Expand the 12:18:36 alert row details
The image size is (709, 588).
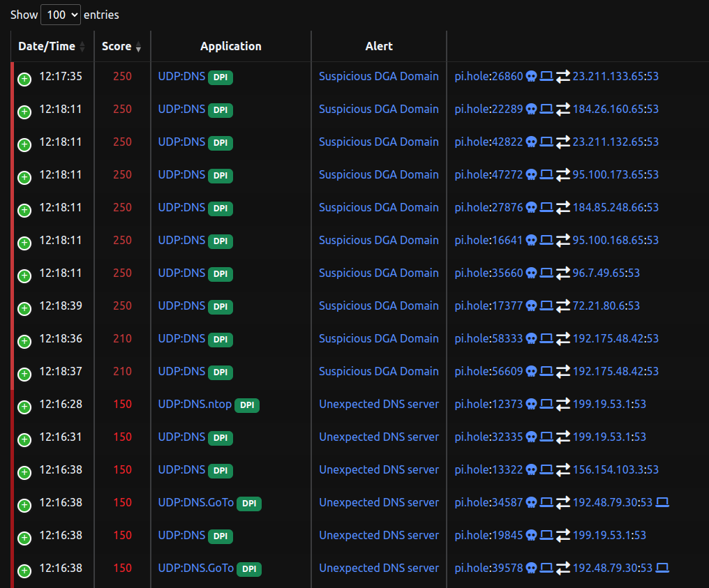[x=24, y=342]
